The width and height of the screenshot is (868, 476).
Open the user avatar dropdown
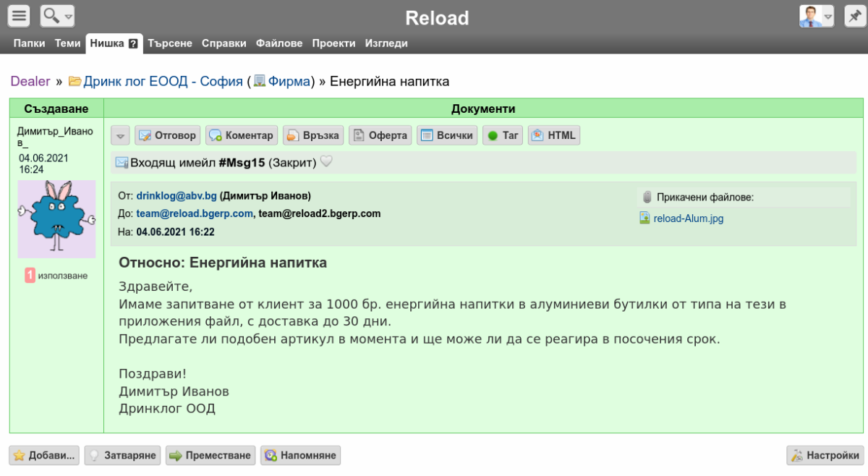click(x=817, y=15)
